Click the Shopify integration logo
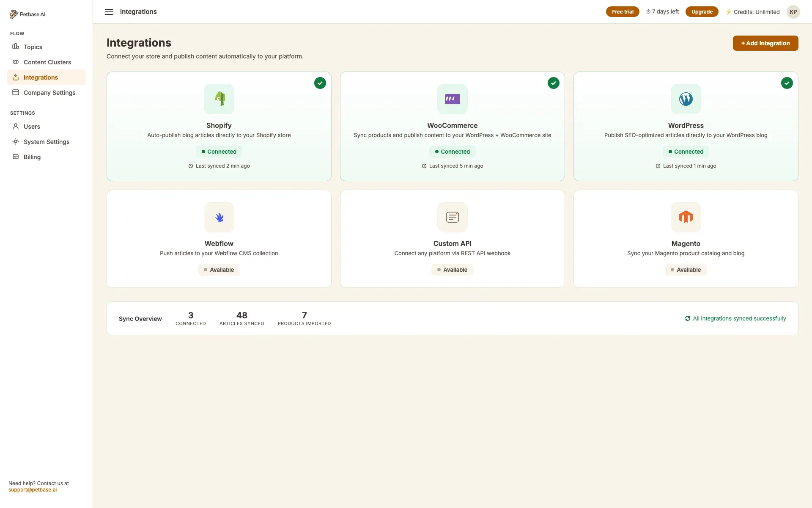This screenshot has height=508, width=812. coord(219,99)
